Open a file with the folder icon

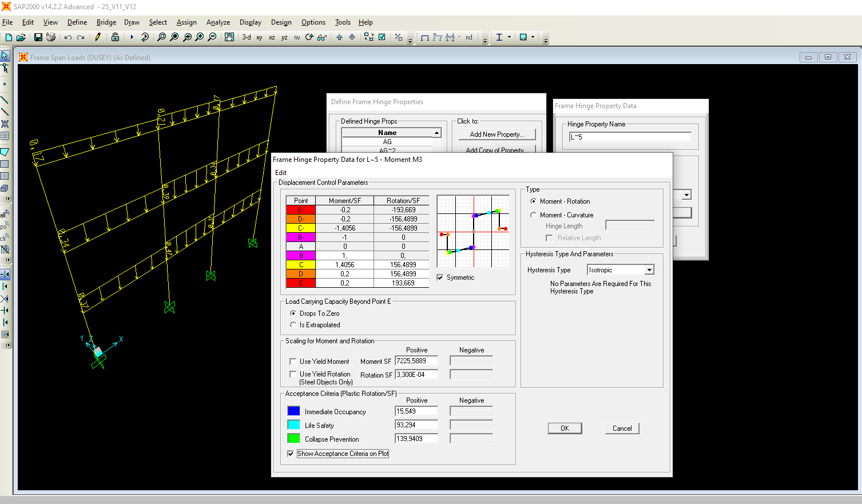pos(21,37)
